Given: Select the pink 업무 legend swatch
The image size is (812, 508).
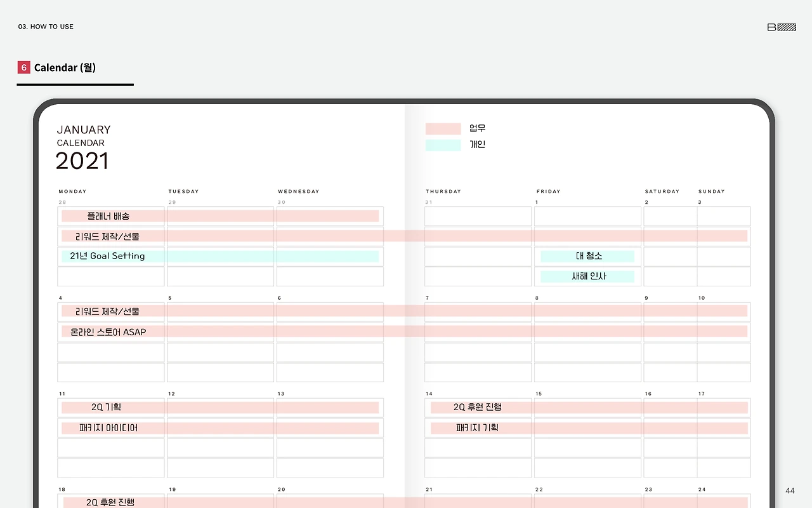Looking at the screenshot, I should 443,129.
